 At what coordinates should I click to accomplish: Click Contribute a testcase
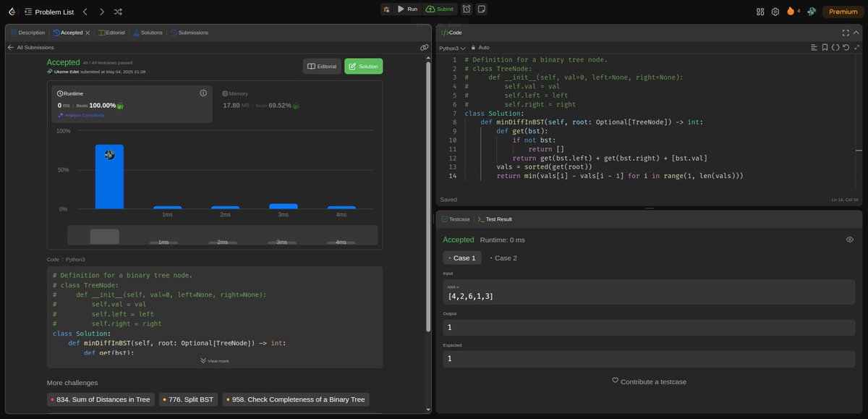tap(649, 381)
